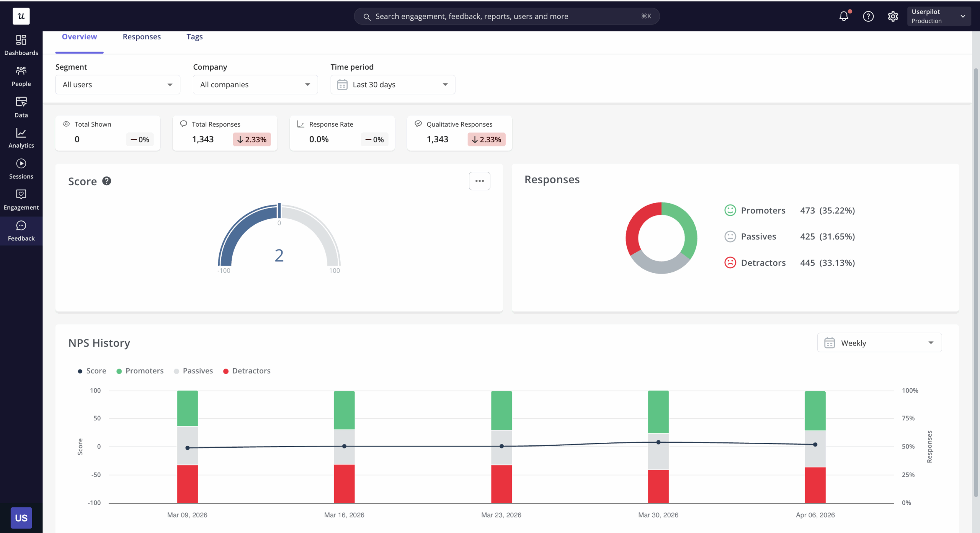Screen dimensions: 980x533
Task: Click the Promoters smiley face icon
Action: [730, 210]
